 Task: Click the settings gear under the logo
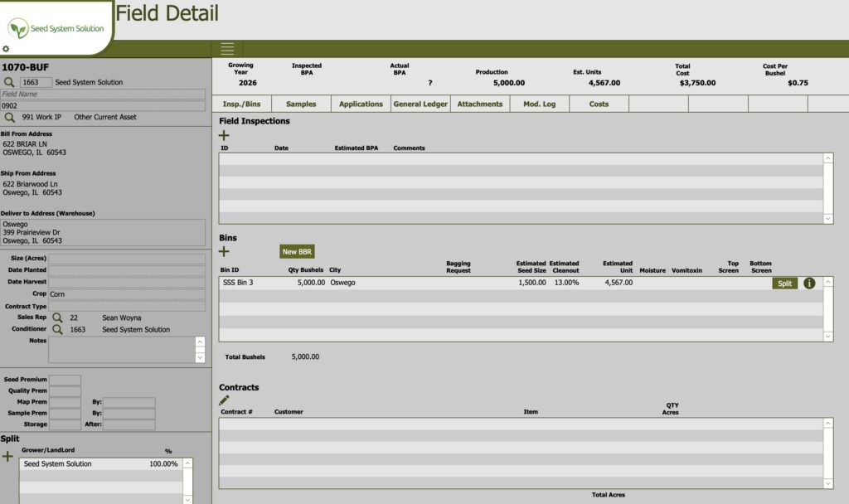point(6,49)
